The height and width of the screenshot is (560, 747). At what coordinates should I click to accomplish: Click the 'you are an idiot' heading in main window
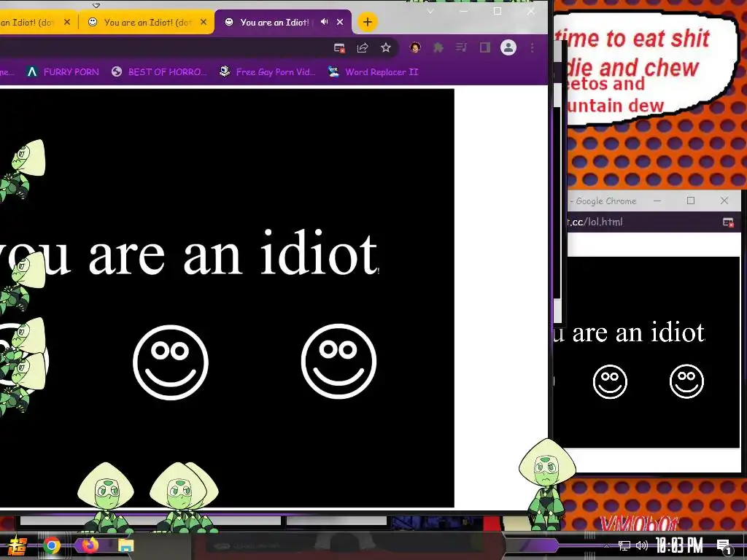[189, 254]
